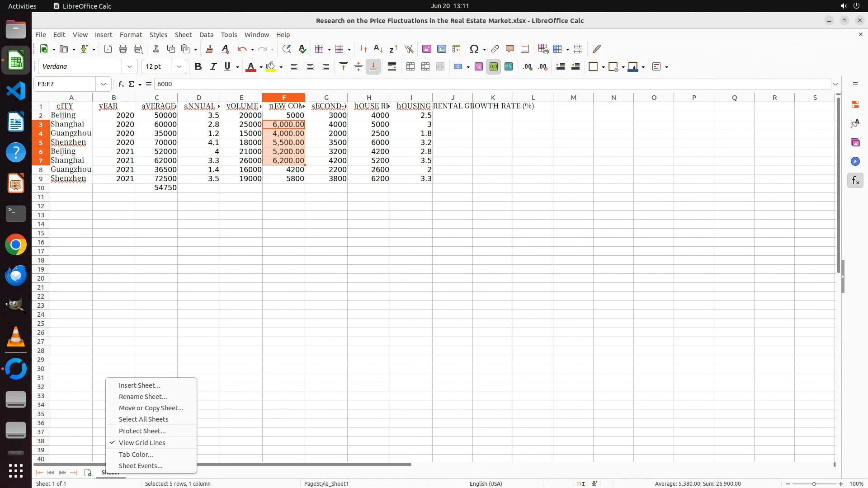This screenshot has width=868, height=488.
Task: Click the Function Wizard icon
Action: [x=121, y=84]
